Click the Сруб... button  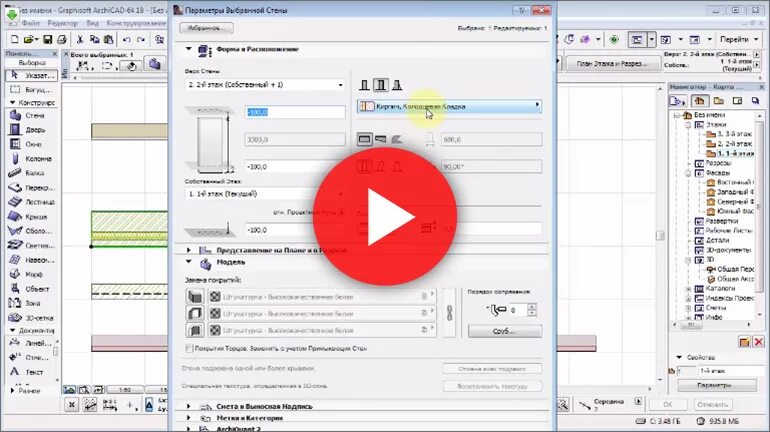pyautogui.click(x=505, y=331)
